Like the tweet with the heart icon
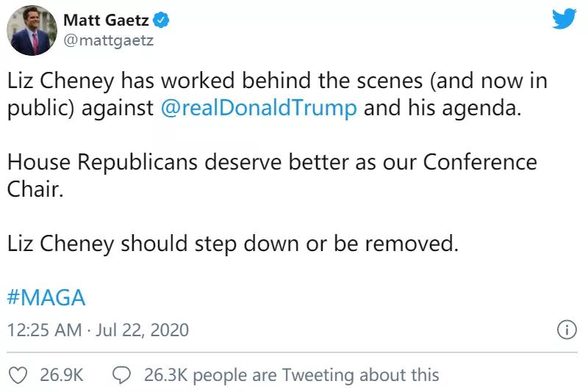 click(22, 375)
